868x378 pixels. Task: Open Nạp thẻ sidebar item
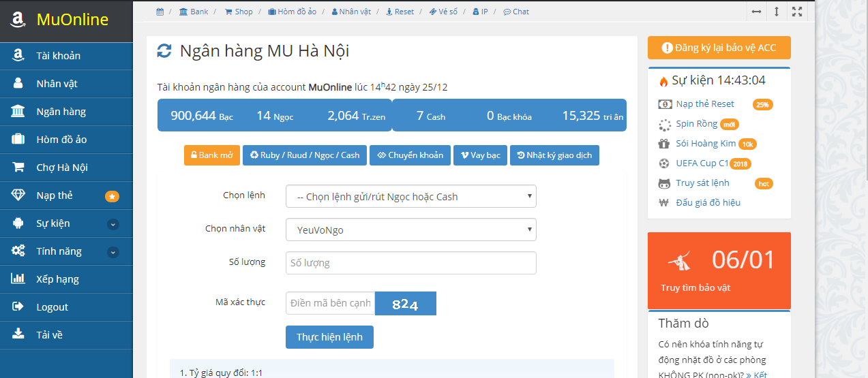[x=66, y=195]
